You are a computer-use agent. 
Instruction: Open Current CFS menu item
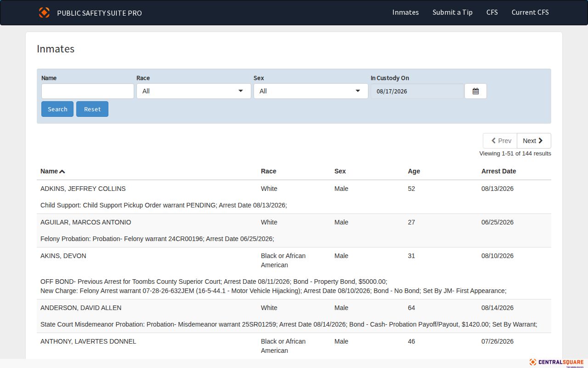pos(530,12)
